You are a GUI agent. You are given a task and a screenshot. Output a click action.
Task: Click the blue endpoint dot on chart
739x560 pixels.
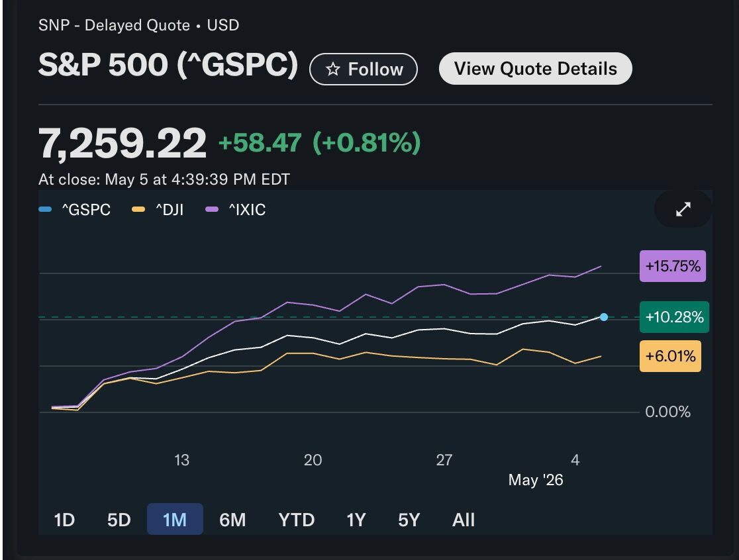pos(604,318)
